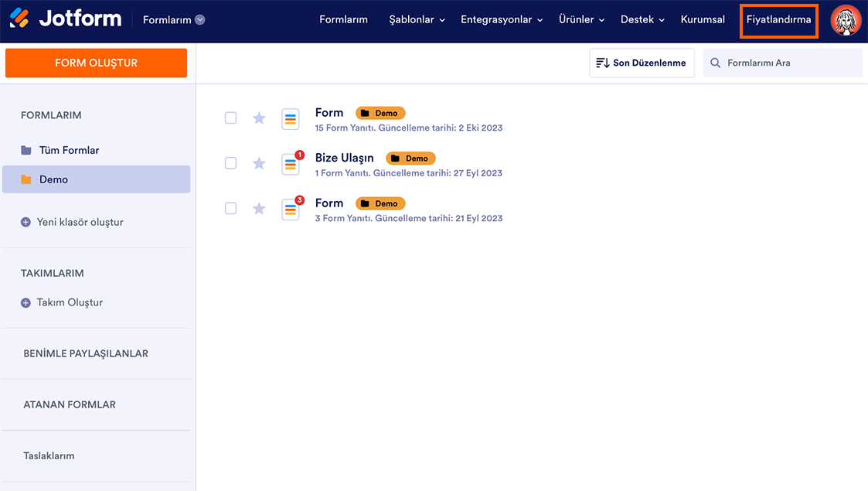
Task: Click the Jotform logo icon
Action: pyautogui.click(x=19, y=19)
